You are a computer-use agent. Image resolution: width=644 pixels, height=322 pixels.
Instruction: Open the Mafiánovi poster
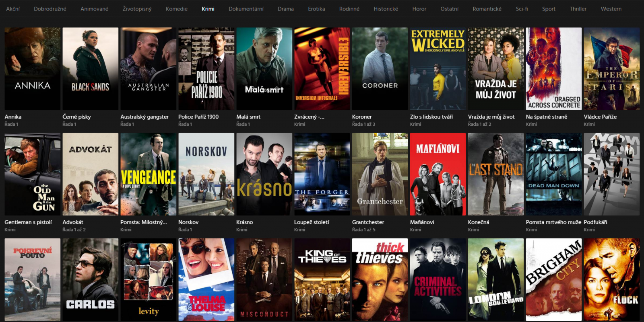point(438,174)
